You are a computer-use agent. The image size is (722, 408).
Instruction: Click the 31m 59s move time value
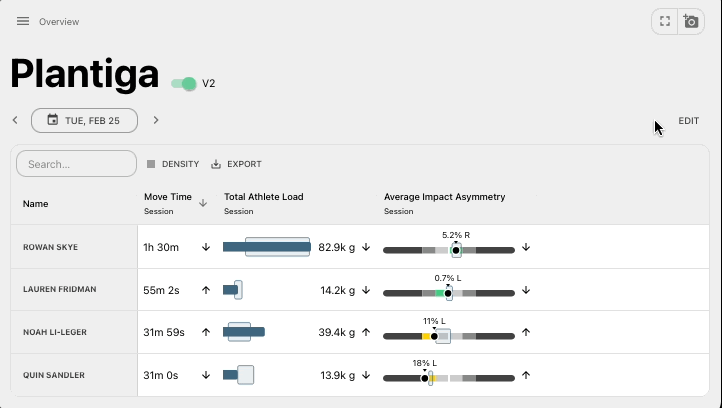click(x=164, y=332)
